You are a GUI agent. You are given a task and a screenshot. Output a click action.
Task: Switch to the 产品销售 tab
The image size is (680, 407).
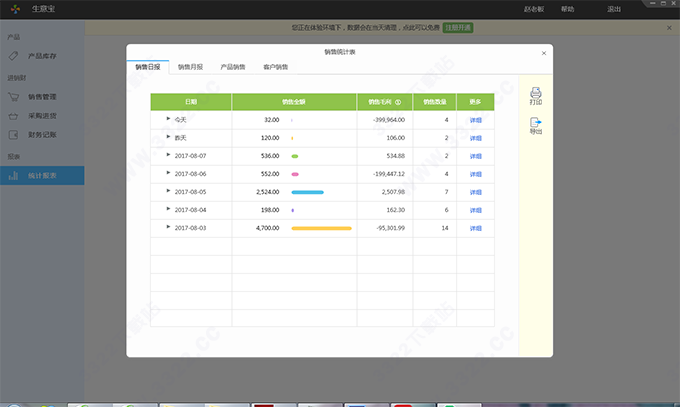(233, 67)
